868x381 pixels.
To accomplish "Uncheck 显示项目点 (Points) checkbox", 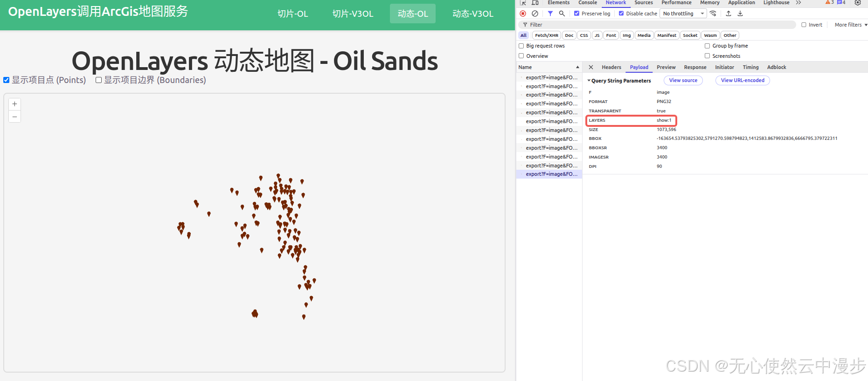I will click(7, 80).
